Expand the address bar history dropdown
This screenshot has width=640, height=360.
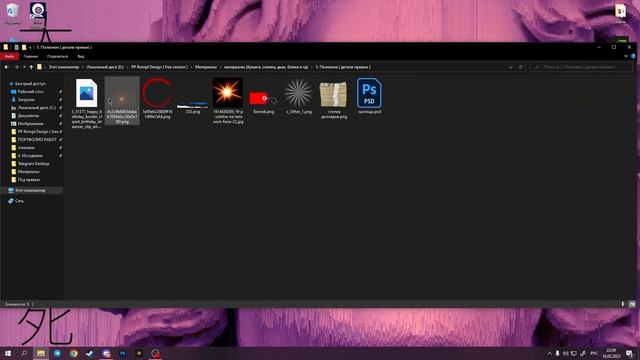511,67
